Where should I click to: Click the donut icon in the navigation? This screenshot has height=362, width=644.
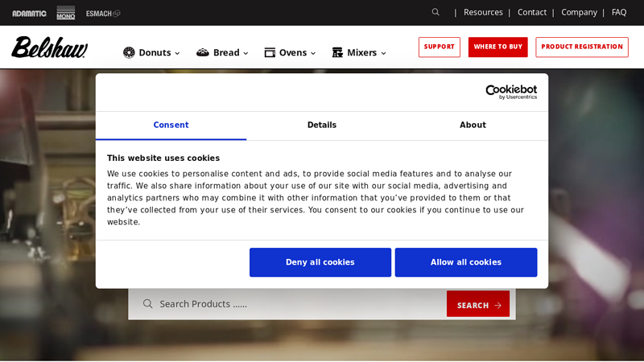pos(129,52)
